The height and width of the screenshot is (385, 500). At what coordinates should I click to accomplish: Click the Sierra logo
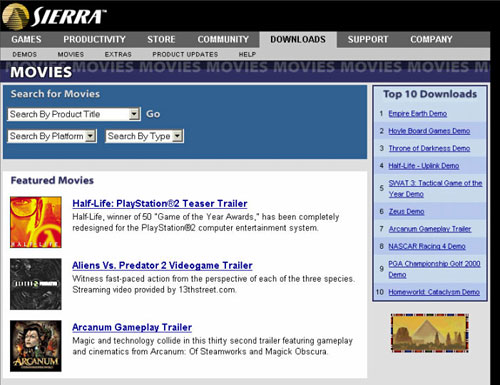pos(54,16)
